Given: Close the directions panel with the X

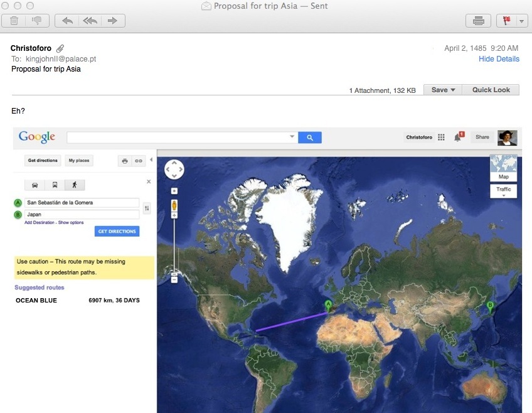Looking at the screenshot, I should click(x=149, y=181).
